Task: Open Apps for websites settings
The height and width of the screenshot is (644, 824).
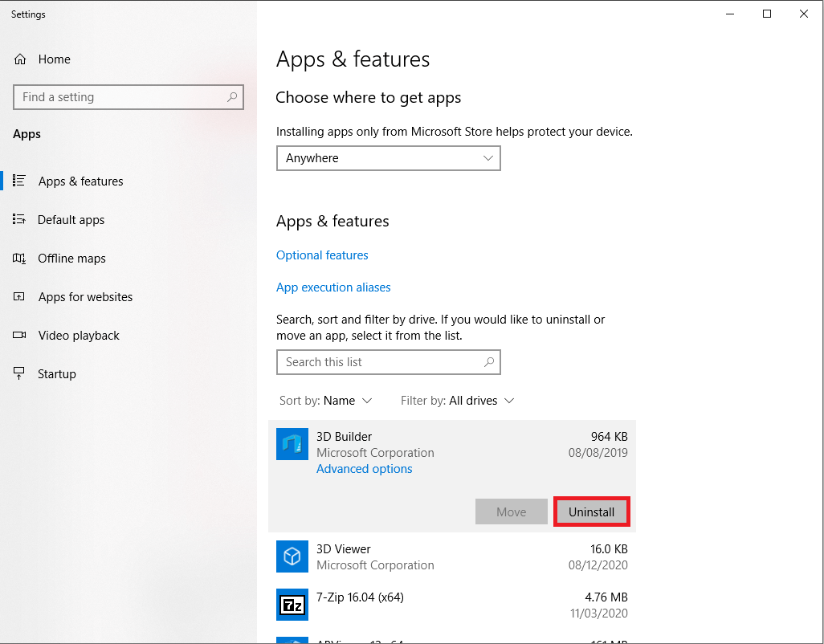Action: coord(85,296)
